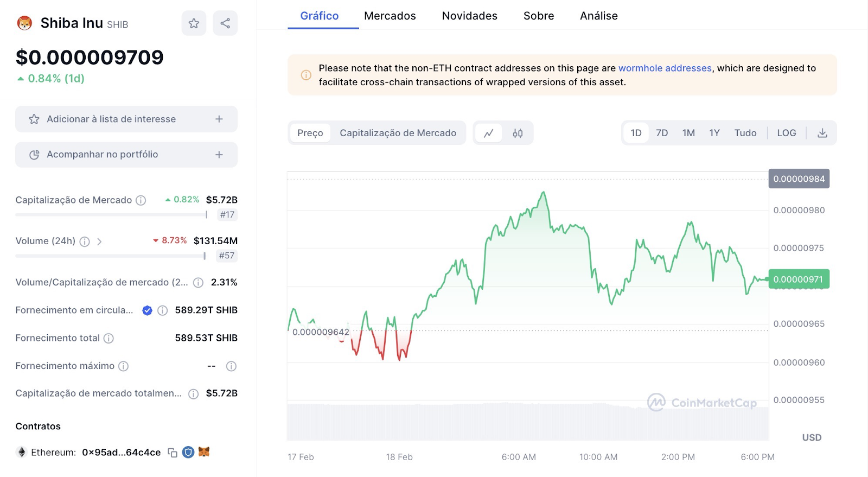Screen dimensions: 868x477
Task: Click current price label 0.00000971
Action: 799,279
